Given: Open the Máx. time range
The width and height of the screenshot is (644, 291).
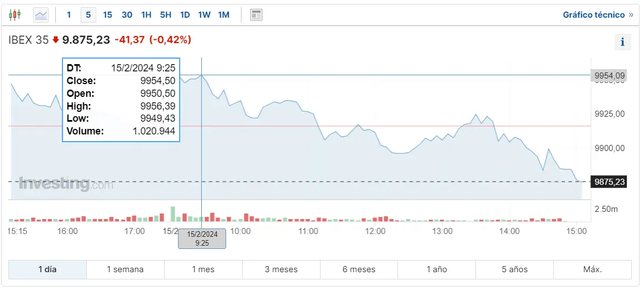Looking at the screenshot, I should [x=592, y=269].
